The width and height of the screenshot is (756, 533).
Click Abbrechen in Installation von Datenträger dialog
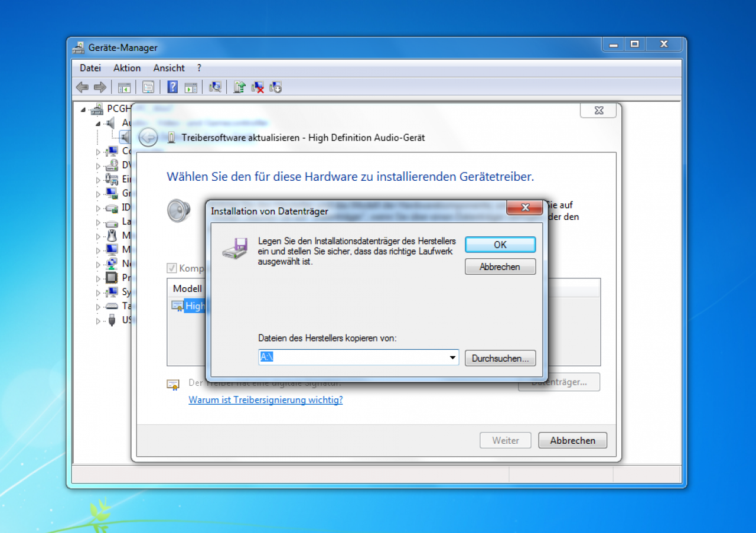point(500,266)
